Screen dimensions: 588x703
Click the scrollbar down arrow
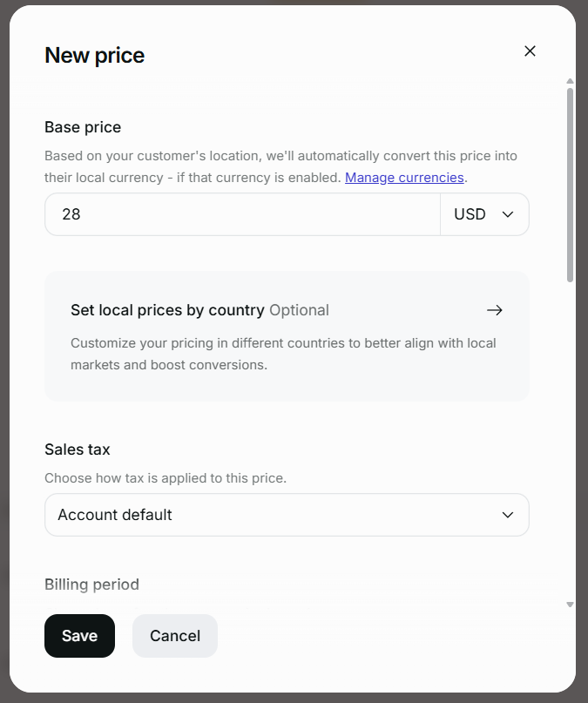click(571, 604)
